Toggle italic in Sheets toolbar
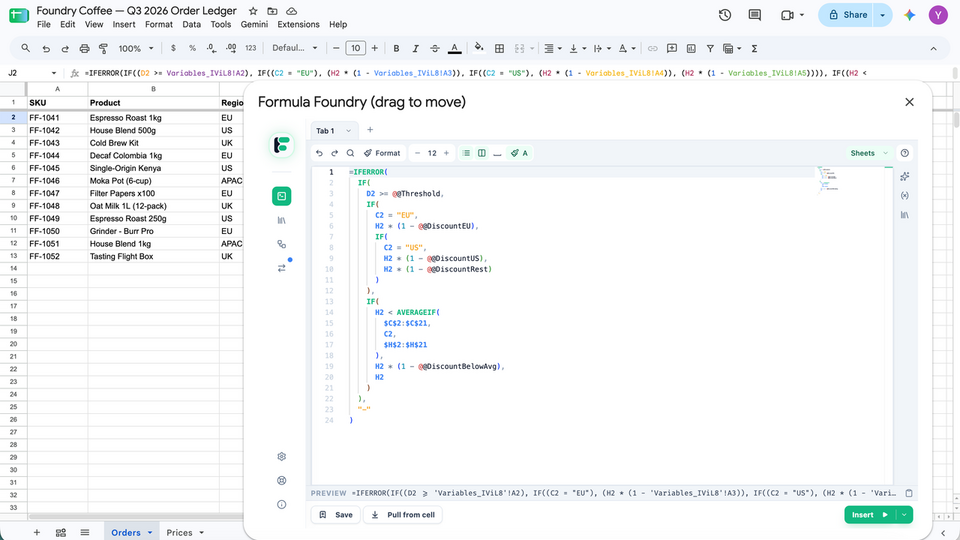Screen dimensions: 960x540 pos(415,48)
